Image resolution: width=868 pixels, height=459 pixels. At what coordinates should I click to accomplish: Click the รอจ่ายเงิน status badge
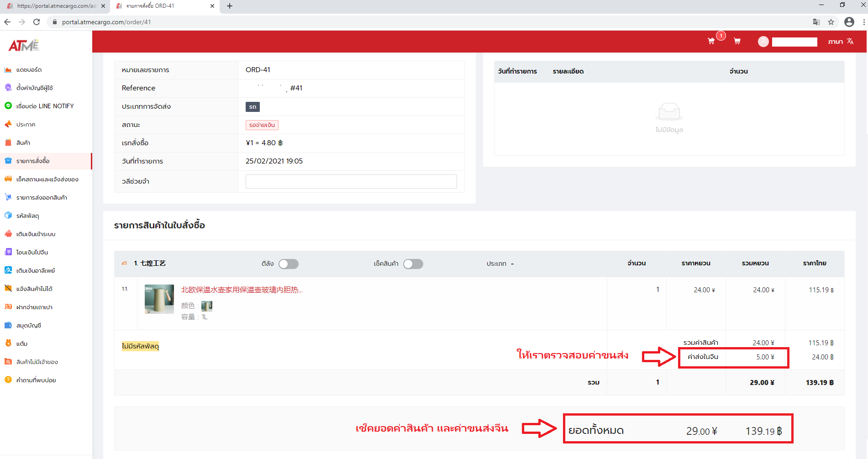click(262, 125)
